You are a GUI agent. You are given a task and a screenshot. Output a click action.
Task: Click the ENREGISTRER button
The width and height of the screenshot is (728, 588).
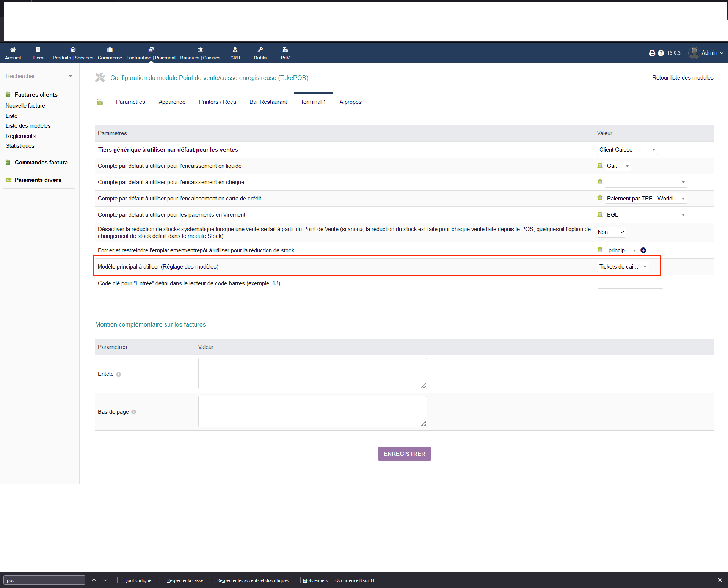click(x=404, y=454)
